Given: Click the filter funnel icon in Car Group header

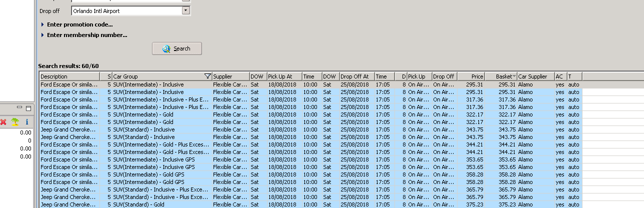Looking at the screenshot, I should (x=207, y=76).
